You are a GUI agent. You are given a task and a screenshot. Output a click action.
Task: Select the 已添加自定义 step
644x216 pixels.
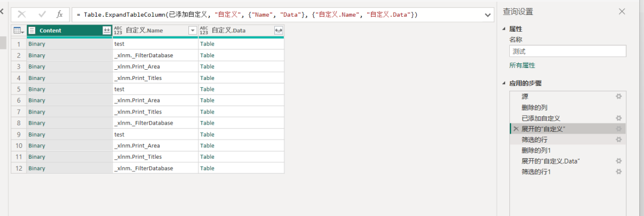568,118
